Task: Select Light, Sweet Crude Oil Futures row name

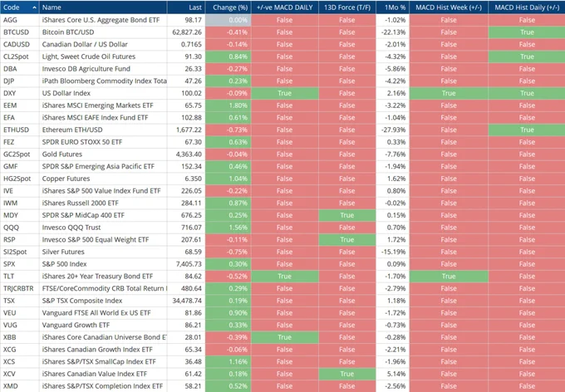Action: coord(89,56)
